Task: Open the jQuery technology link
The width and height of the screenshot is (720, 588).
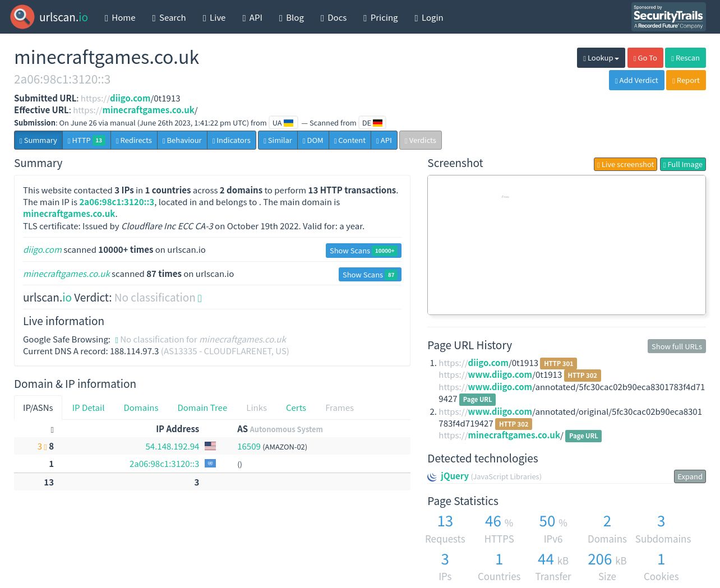Action: (455, 476)
